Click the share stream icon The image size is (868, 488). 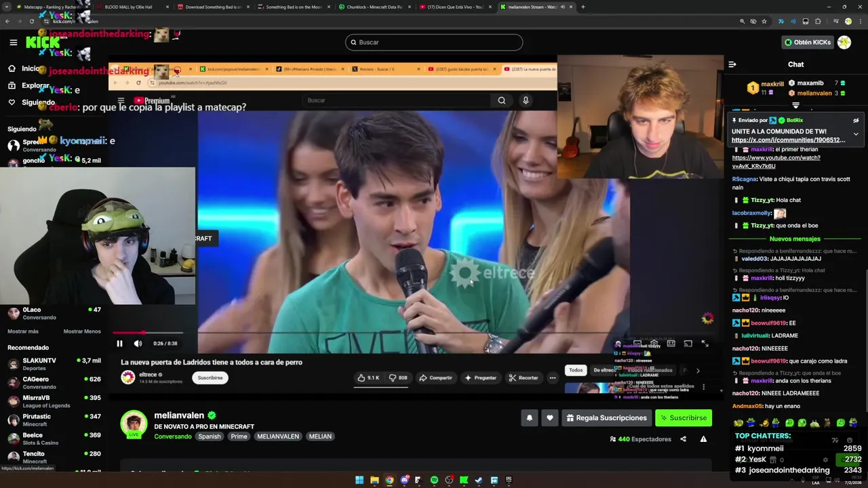[683, 439]
